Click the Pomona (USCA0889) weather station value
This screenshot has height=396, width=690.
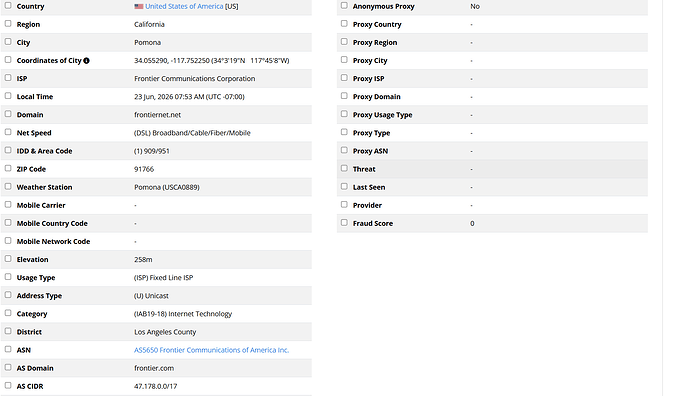(167, 187)
